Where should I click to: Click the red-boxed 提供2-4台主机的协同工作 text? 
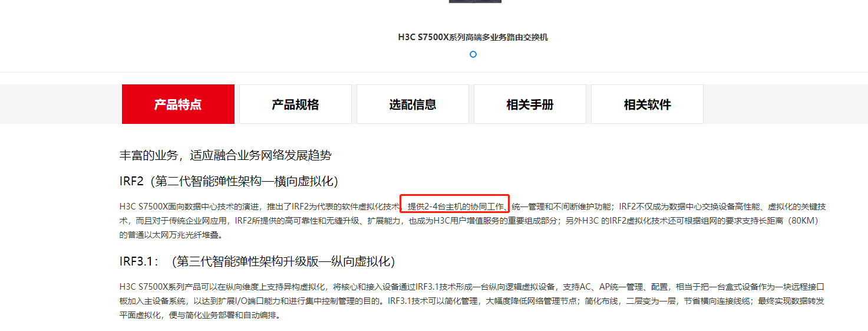456,207
